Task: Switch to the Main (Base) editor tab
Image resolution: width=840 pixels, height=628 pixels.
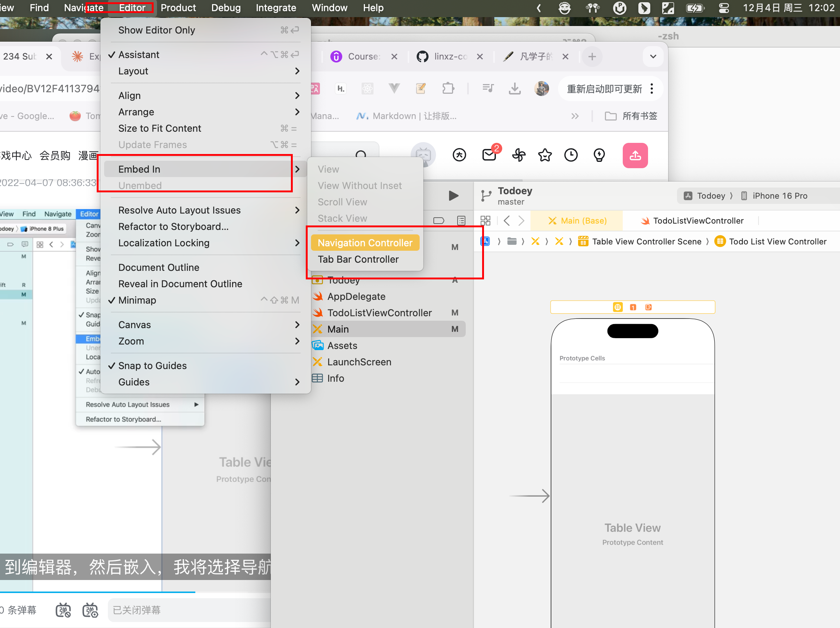Action: [x=577, y=221]
